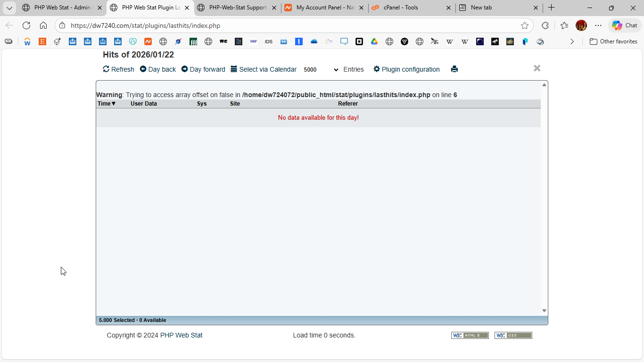This screenshot has height=362, width=644.
Task: Open the Other favorites folder
Action: click(613, 41)
